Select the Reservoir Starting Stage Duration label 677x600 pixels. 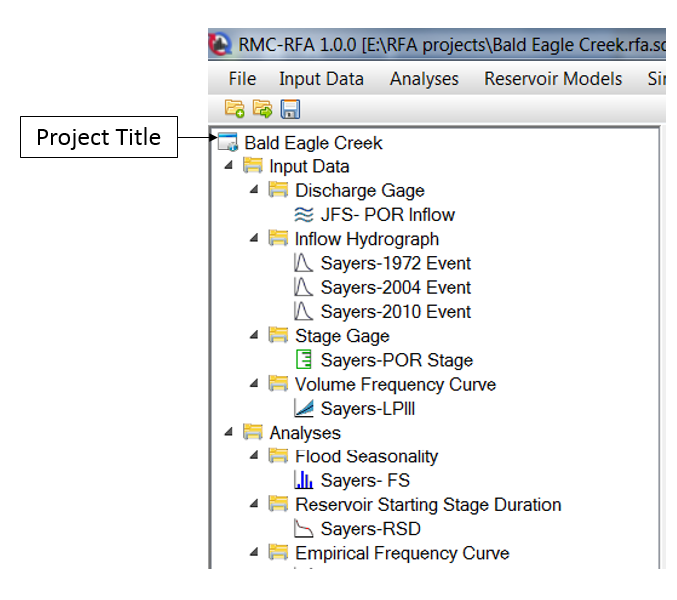point(428,505)
